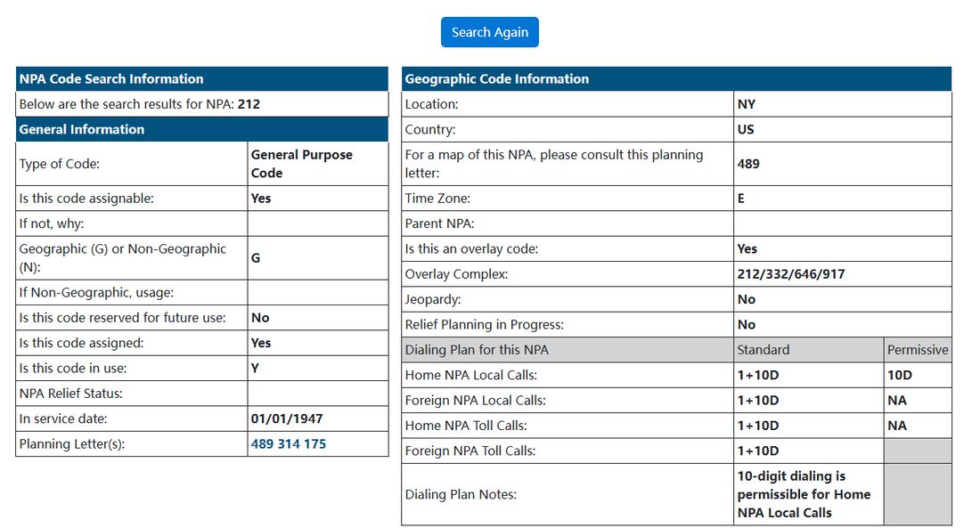
Task: Click "Is this code reserved for future use:" label
Action: pyautogui.click(x=123, y=318)
